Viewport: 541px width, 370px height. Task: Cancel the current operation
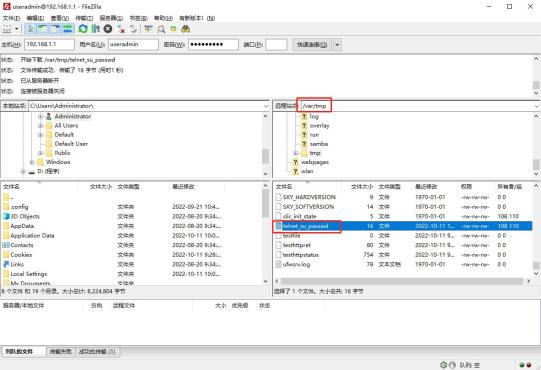pyautogui.click(x=108, y=29)
